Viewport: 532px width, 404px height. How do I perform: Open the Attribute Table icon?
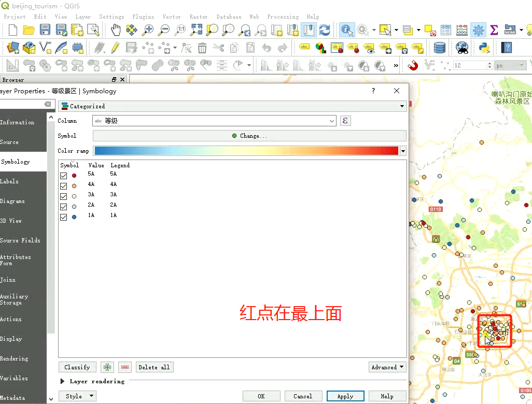click(445, 30)
